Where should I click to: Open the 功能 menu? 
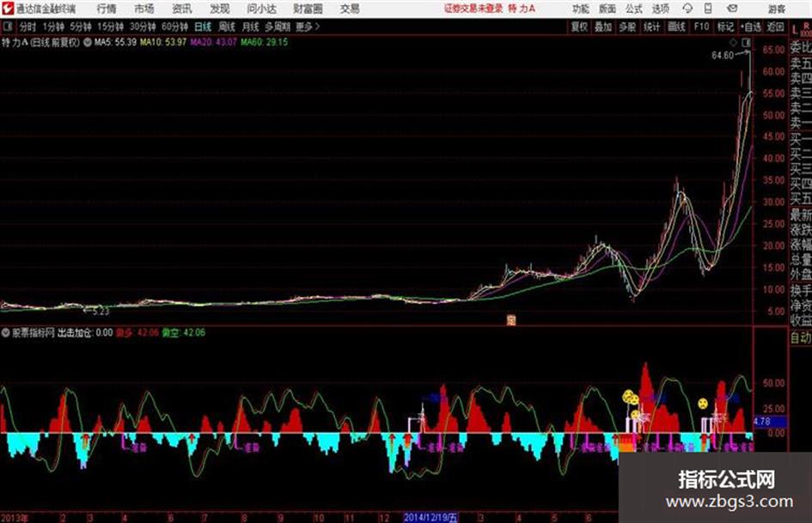[x=581, y=9]
